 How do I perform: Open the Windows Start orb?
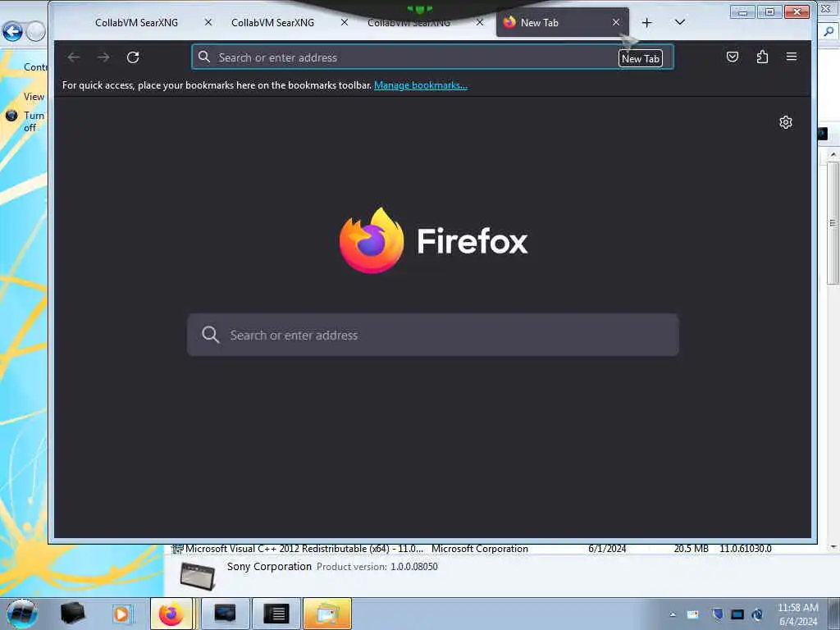(x=22, y=614)
